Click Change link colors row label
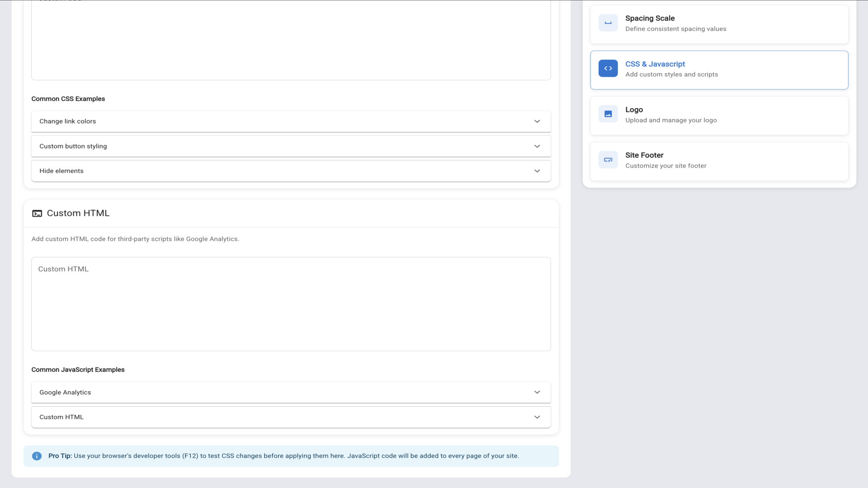 [68, 122]
